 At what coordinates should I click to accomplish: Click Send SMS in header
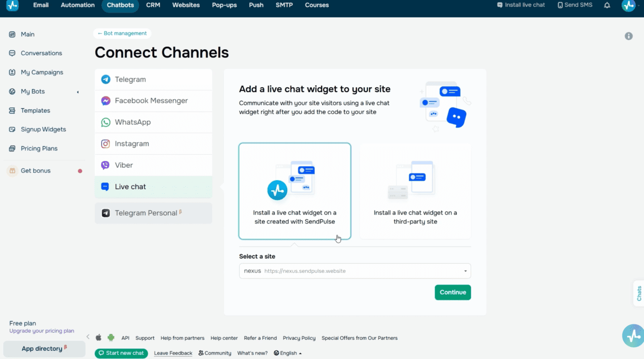(x=575, y=5)
